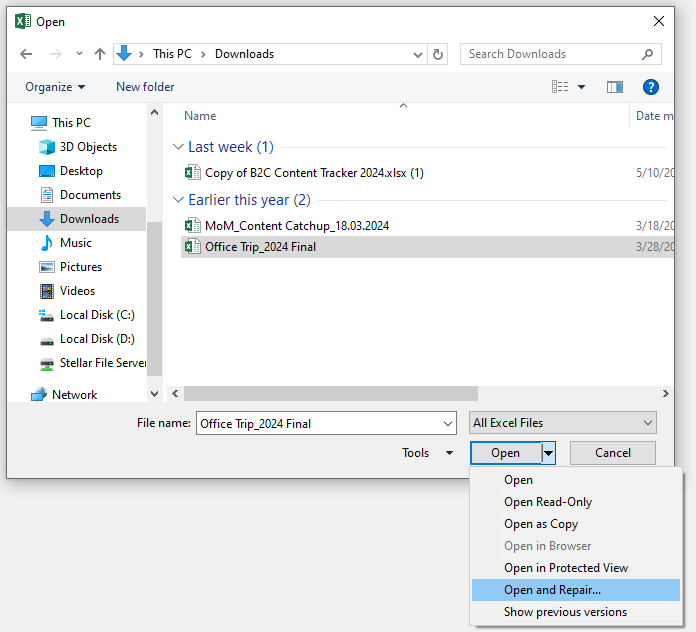
Task: Click the New folder button
Action: point(145,87)
